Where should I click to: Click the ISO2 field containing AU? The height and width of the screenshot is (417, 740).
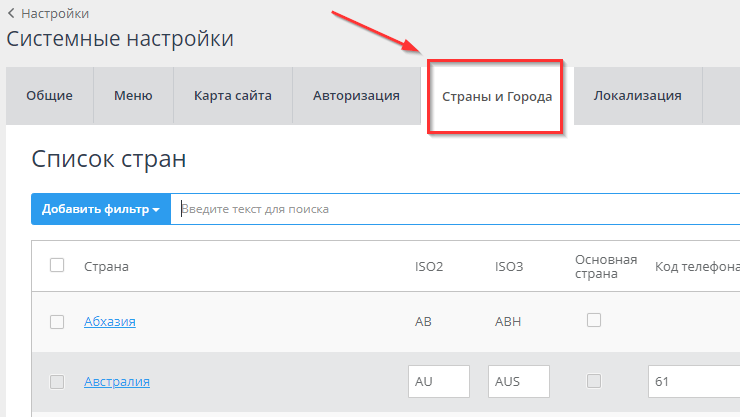coord(439,381)
